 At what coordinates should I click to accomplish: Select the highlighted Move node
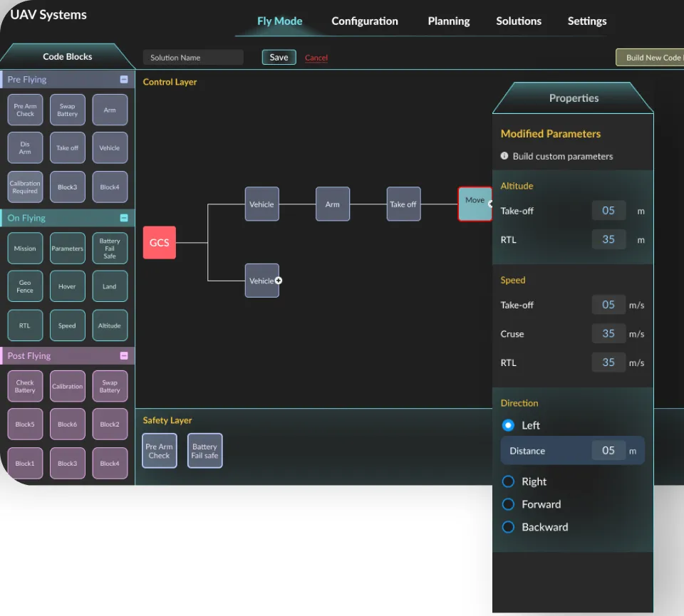[475, 204]
